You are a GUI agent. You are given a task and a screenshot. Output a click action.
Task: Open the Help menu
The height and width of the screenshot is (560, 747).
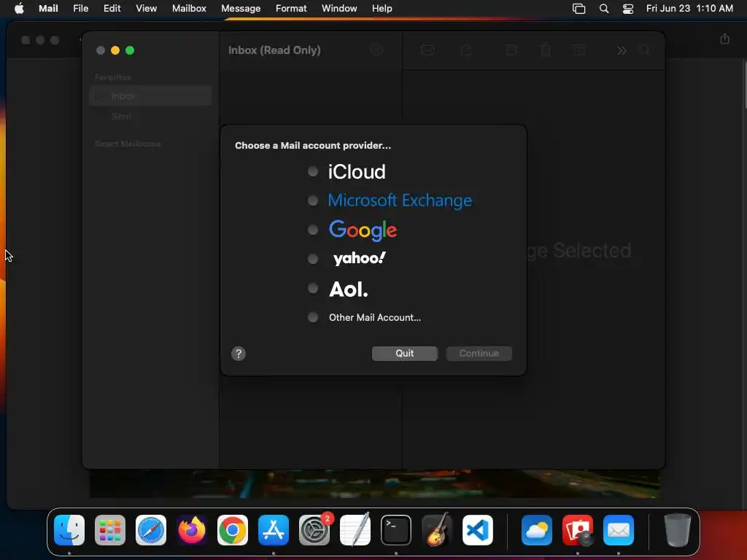click(382, 8)
